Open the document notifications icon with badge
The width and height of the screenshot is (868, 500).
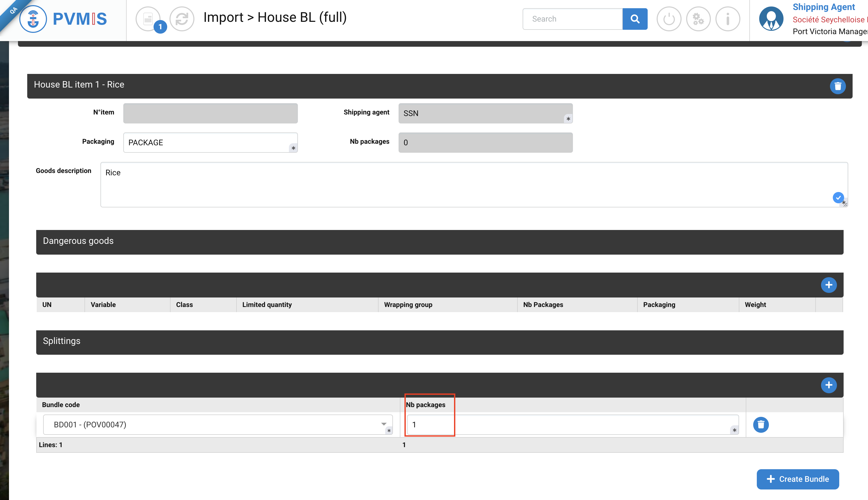148,19
